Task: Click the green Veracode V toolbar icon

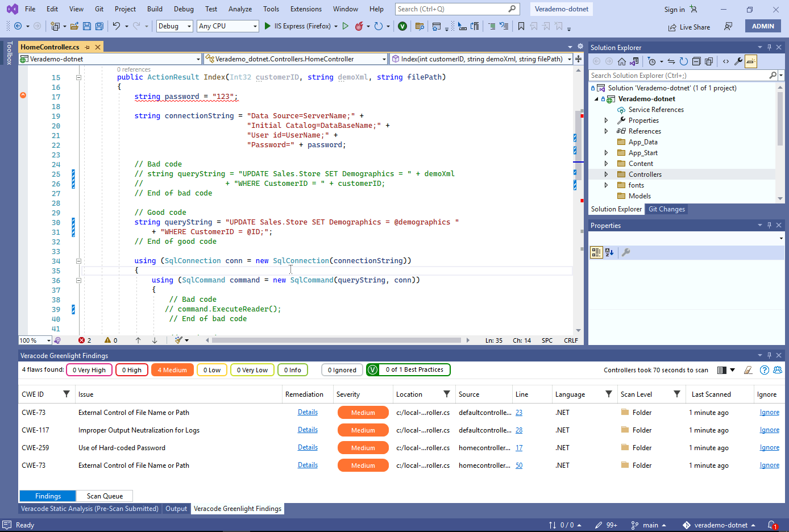Action: click(x=402, y=26)
